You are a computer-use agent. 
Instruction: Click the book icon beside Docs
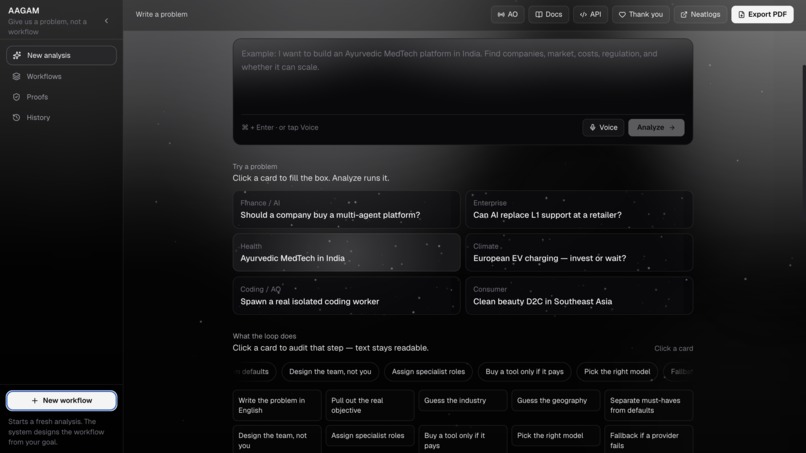pos(539,14)
